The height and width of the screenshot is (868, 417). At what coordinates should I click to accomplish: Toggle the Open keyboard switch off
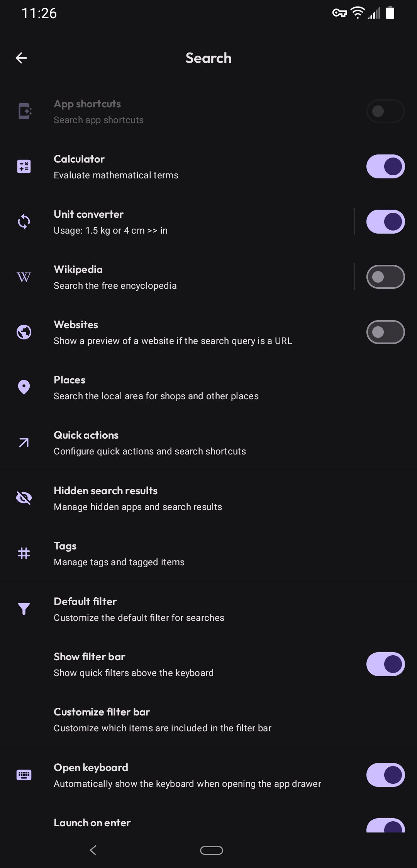coord(385,775)
